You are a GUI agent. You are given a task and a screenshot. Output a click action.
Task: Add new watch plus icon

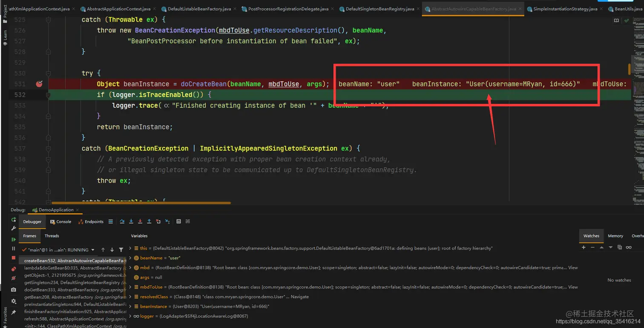pos(584,247)
